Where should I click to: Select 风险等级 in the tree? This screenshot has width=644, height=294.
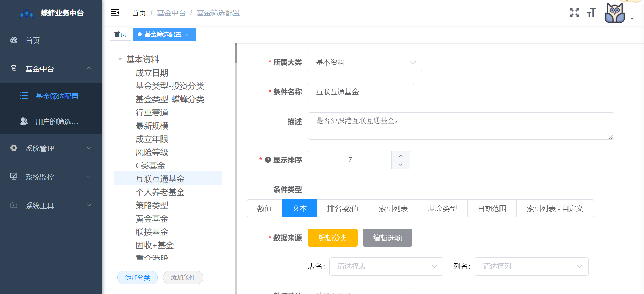click(152, 152)
